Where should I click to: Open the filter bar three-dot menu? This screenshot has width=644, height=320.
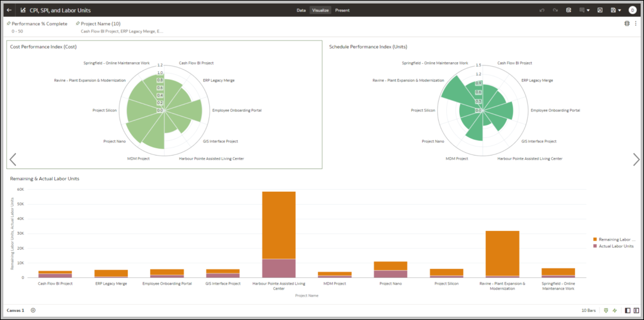tap(636, 23)
